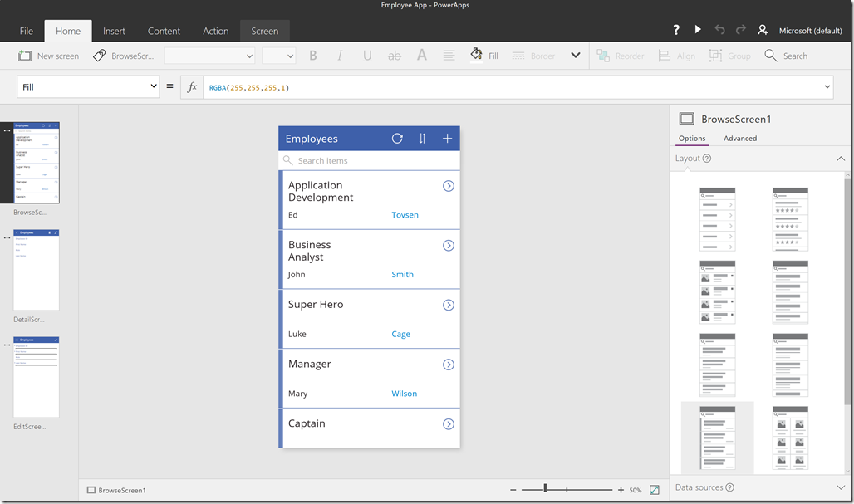Click the Reorder button
Viewport: 854px width, 504px height.
tap(621, 56)
